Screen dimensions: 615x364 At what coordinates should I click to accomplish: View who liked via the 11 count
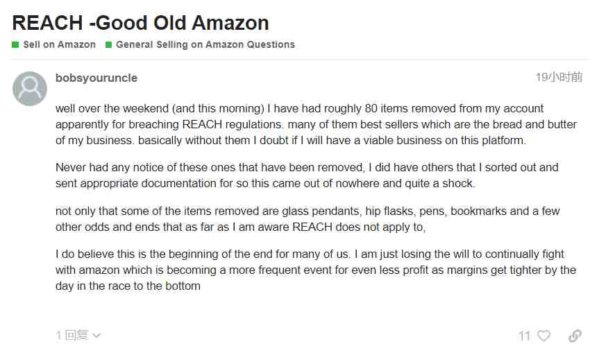[524, 336]
